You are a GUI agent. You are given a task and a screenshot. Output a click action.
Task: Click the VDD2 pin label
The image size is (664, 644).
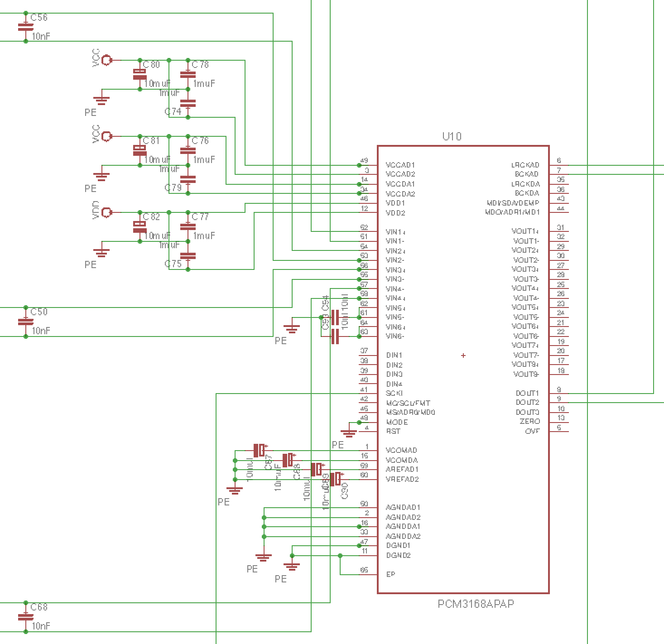395,213
